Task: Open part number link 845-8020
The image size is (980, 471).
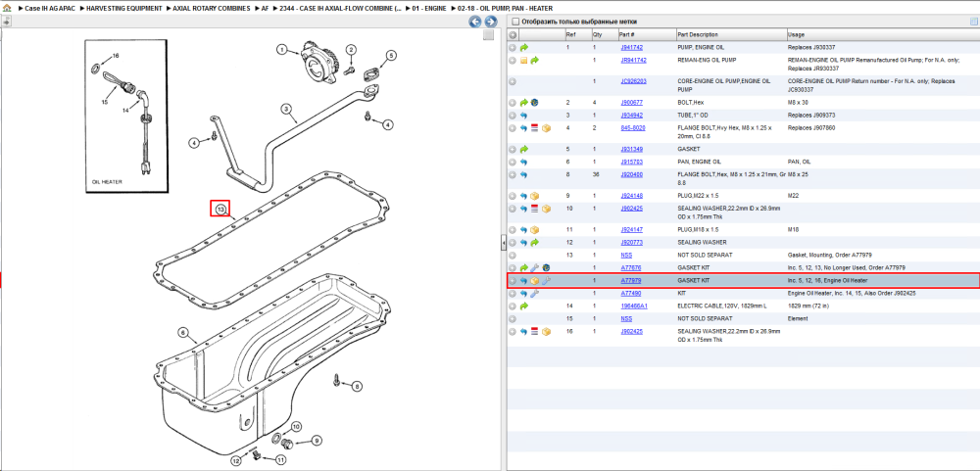Action: coord(632,128)
